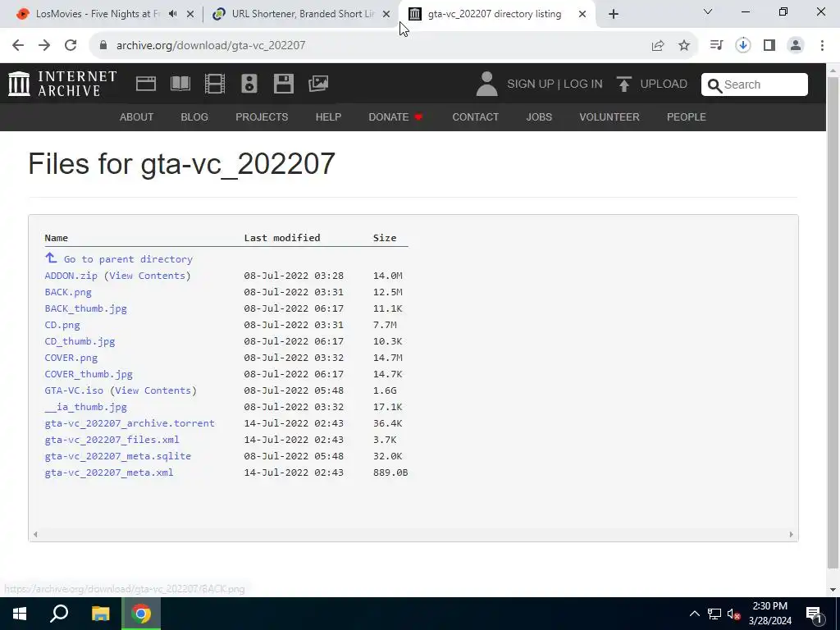This screenshot has width=840, height=630.
Task: Open a new browser tab
Action: click(614, 14)
